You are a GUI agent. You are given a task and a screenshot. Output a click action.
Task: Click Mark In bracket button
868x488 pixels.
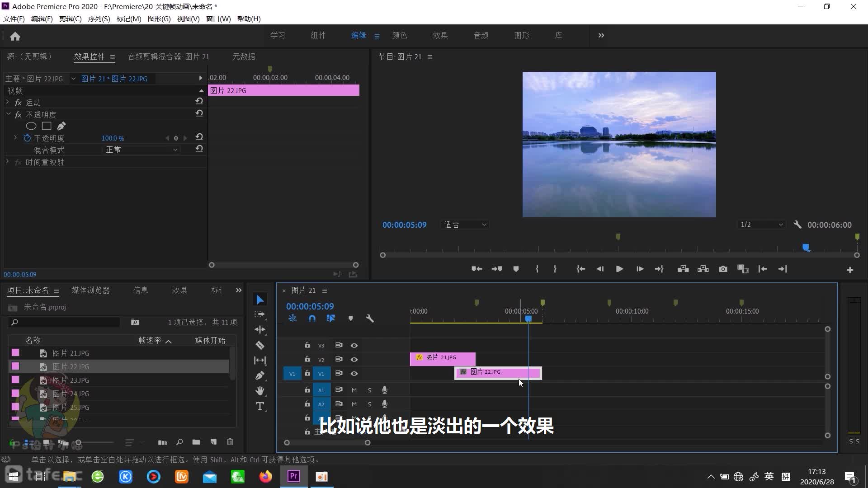click(537, 269)
